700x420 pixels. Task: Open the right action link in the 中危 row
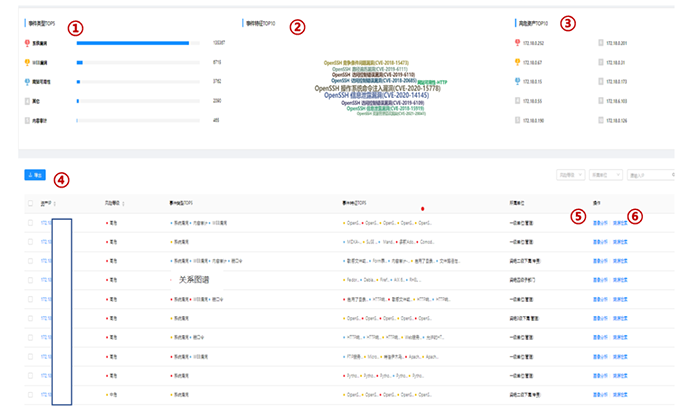coord(620,395)
